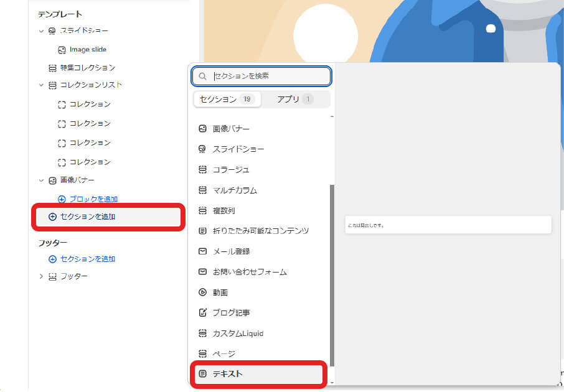Image resolution: width=564 pixels, height=392 pixels.
Task: Click the 画像バナー icon in section picker
Action: [x=202, y=129]
